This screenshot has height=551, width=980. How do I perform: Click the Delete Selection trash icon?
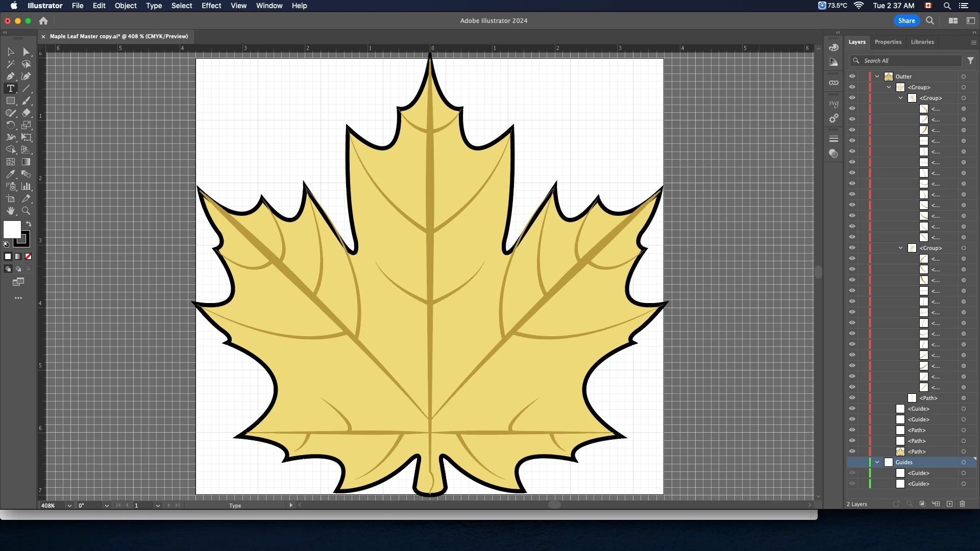click(962, 504)
